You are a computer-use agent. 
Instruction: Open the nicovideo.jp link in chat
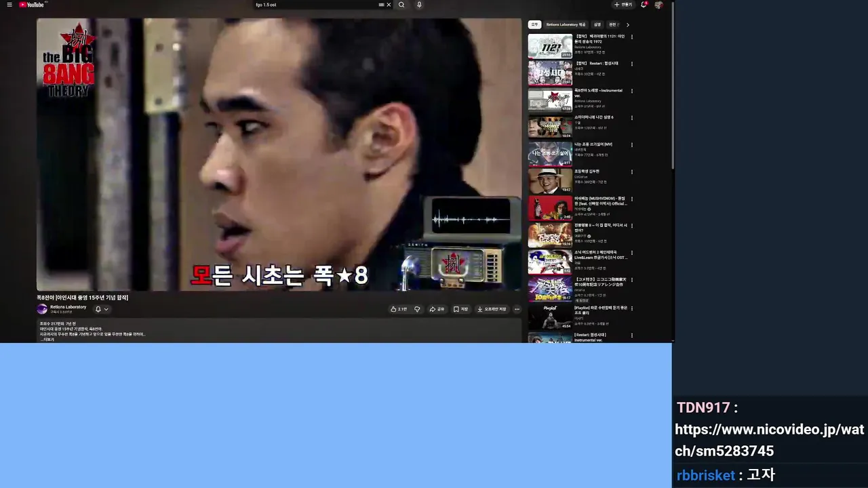click(769, 440)
